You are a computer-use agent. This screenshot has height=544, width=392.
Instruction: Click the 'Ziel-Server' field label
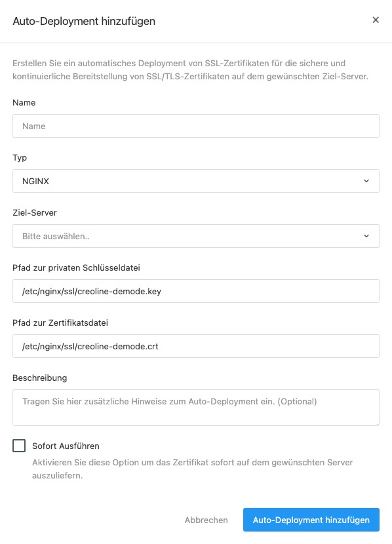(35, 212)
